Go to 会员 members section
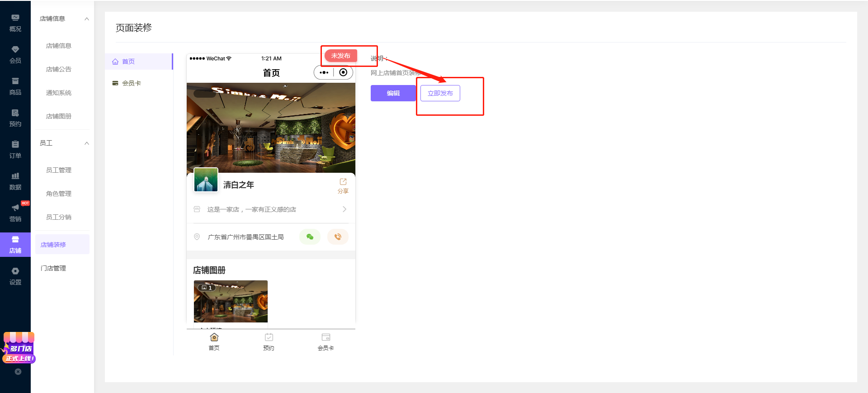This screenshot has height=393, width=868. pos(15,54)
